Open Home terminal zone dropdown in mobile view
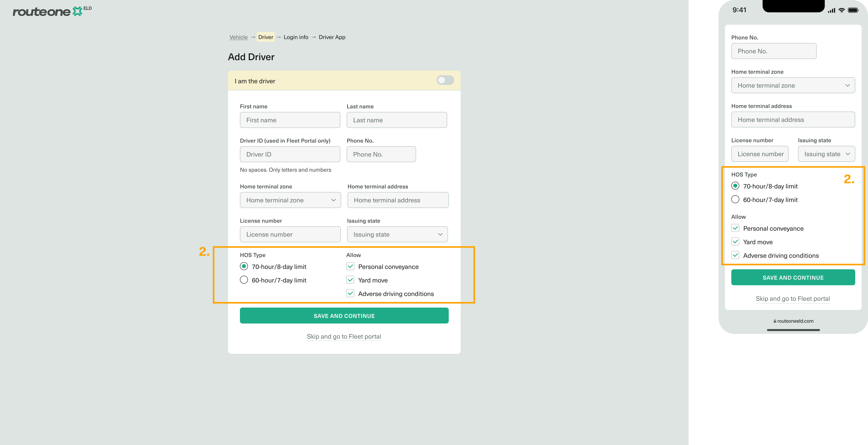Viewport: 868px width, 445px height. coord(793,85)
